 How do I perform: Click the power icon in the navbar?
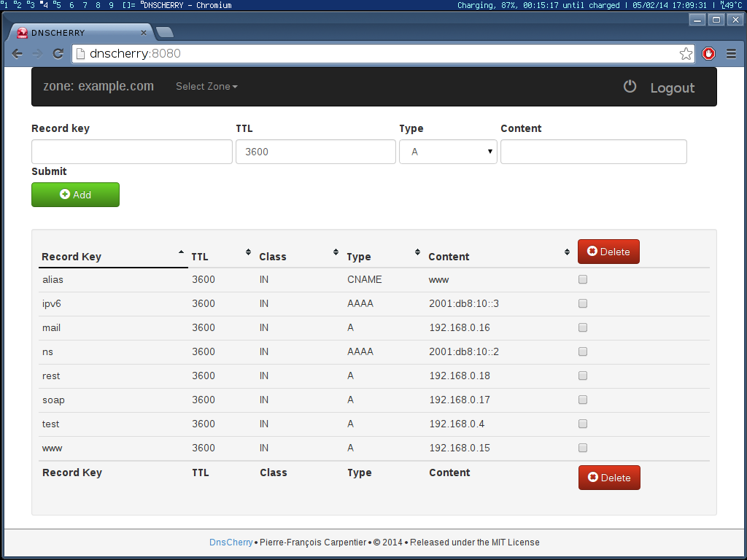630,86
